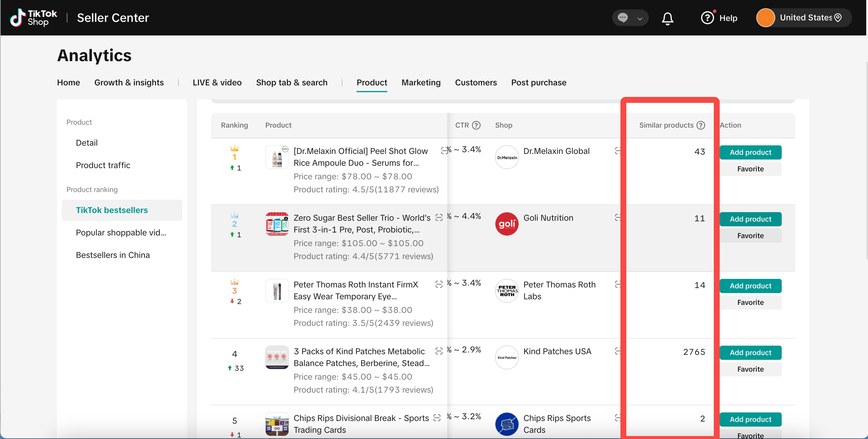
Task: Click the notification bell icon
Action: (x=667, y=18)
